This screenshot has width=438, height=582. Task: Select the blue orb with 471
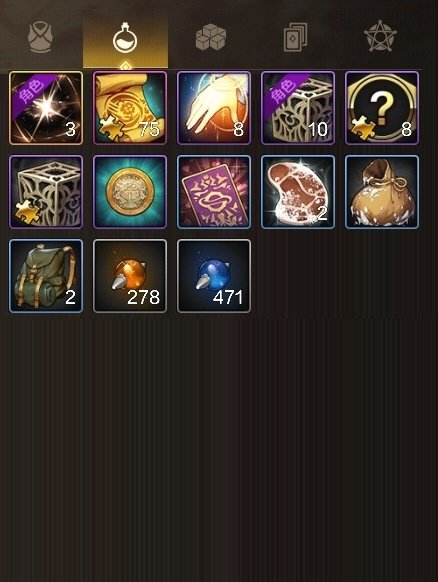214,276
